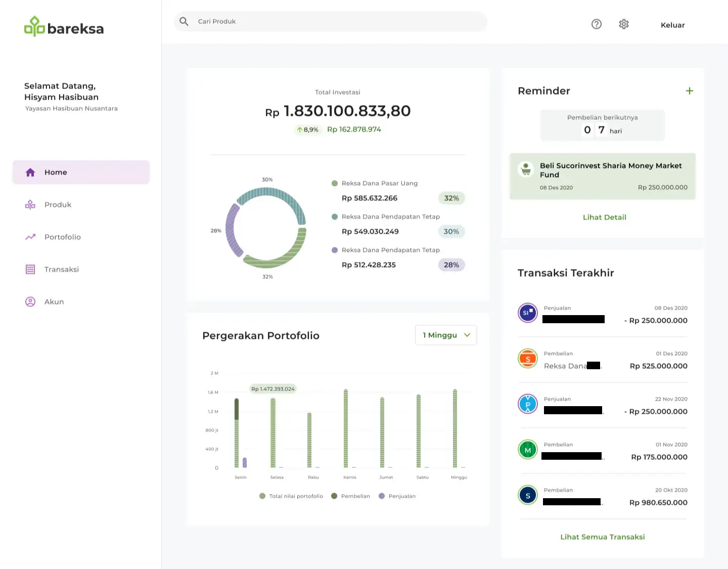
Task: Click the Minggu portfolio bar
Action: (455, 428)
